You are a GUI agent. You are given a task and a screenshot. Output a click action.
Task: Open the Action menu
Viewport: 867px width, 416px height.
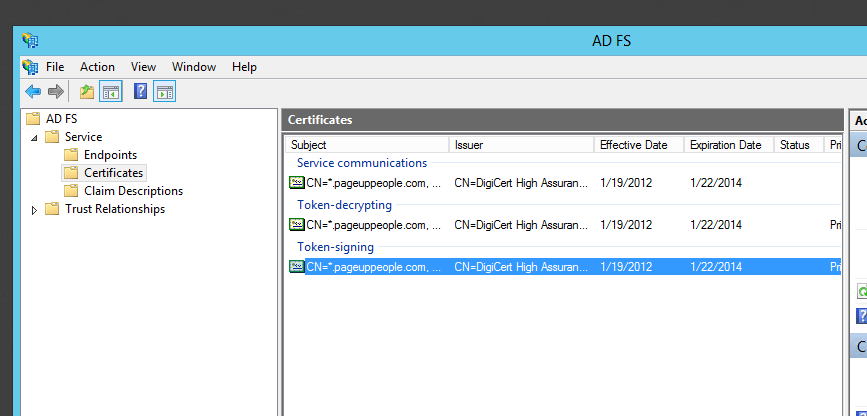coord(97,67)
